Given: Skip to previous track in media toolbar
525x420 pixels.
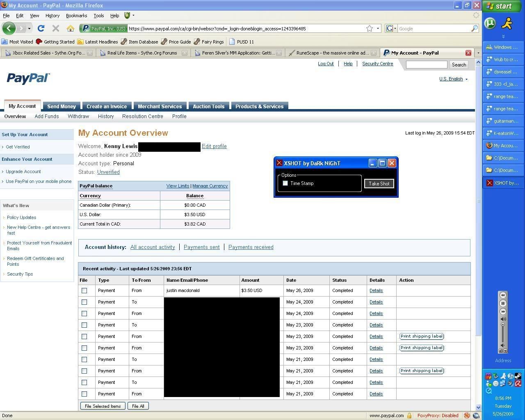Looking at the screenshot, I should click(503, 295).
